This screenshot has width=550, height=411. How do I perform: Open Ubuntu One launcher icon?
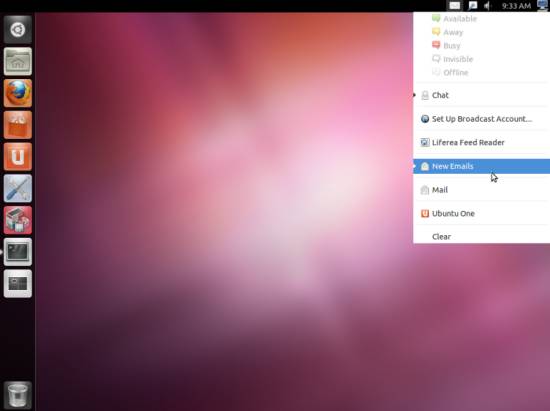(x=18, y=156)
